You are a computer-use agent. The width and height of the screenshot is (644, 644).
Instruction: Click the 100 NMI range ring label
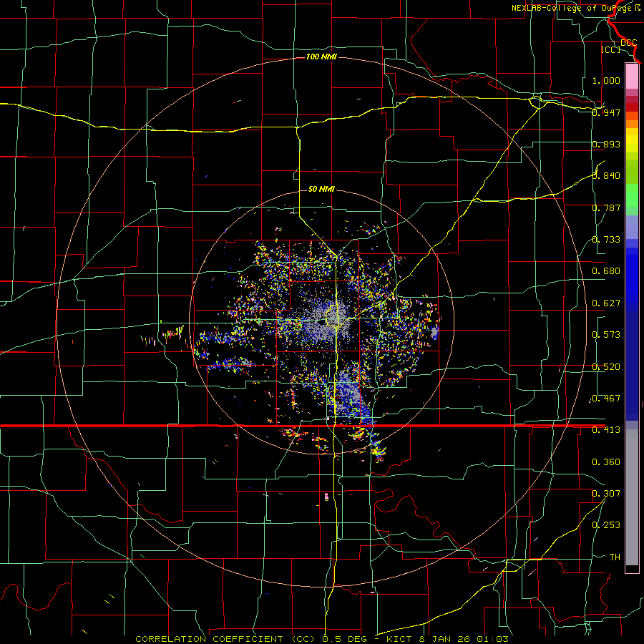321,57
